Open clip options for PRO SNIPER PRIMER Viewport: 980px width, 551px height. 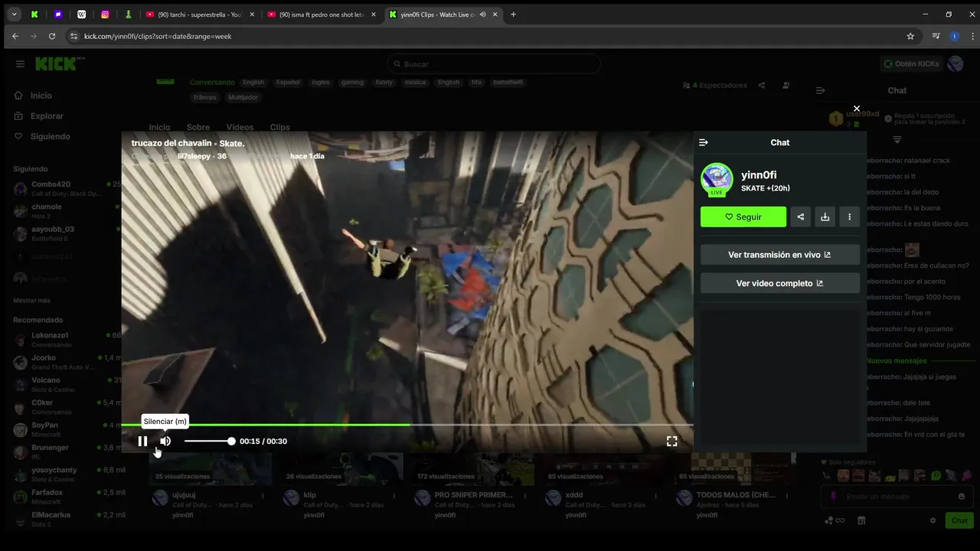pyautogui.click(x=524, y=495)
